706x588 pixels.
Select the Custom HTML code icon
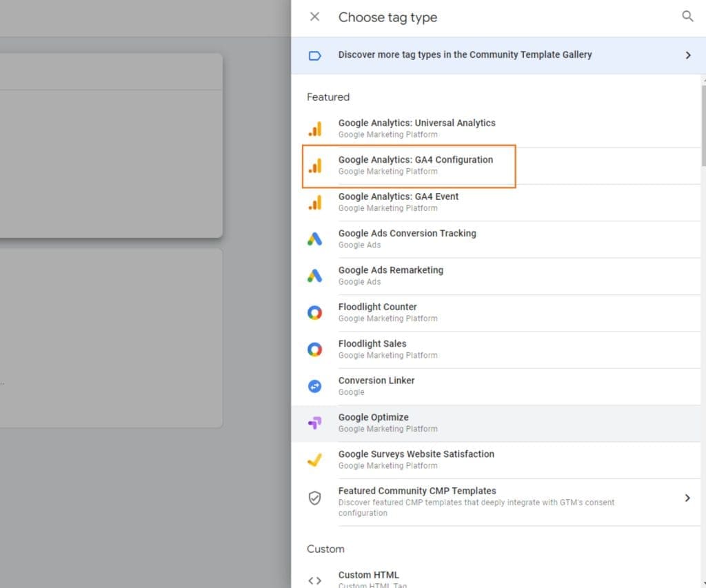(314, 580)
